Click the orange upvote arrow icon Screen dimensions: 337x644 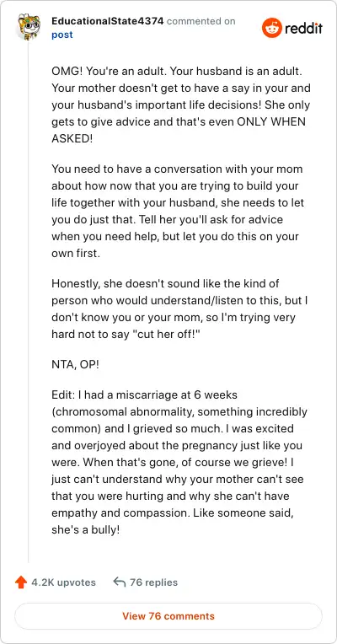point(20,582)
